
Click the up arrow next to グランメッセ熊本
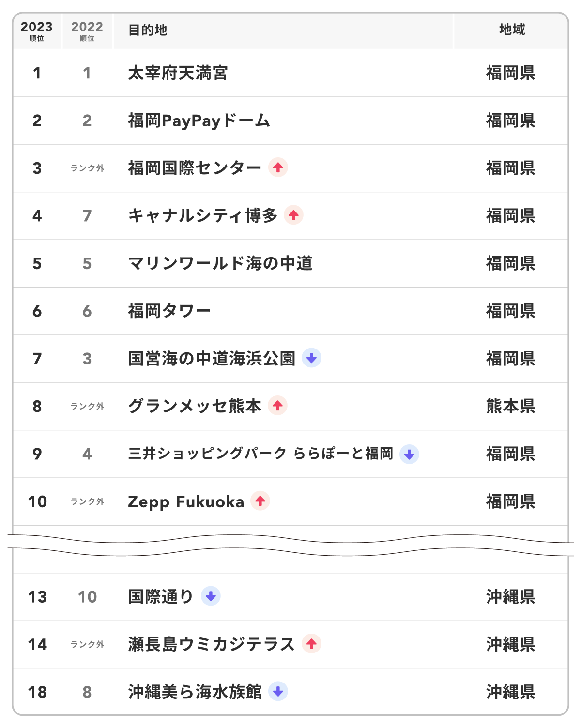(x=277, y=405)
